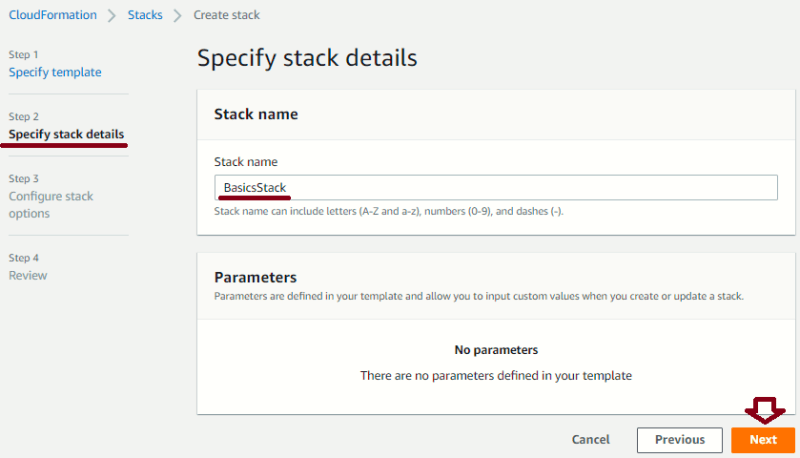The image size is (800, 458).
Task: Select Specify stack details step
Action: point(66,134)
